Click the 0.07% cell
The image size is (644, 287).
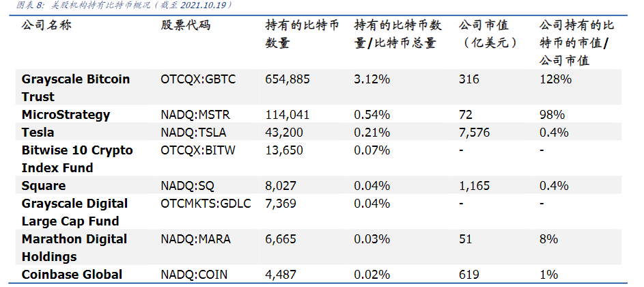[372, 150]
